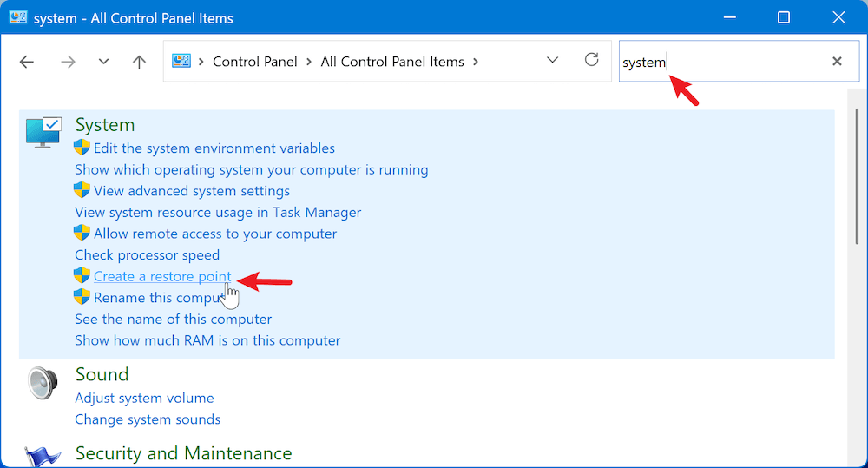This screenshot has width=868, height=468.
Task: Click shield icon beside View advanced system settings
Action: pyautogui.click(x=82, y=190)
